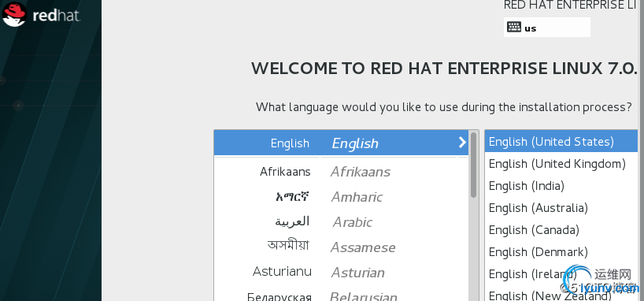Pick English (Australia) locale
The width and height of the screenshot is (644, 301).
pyautogui.click(x=561, y=208)
